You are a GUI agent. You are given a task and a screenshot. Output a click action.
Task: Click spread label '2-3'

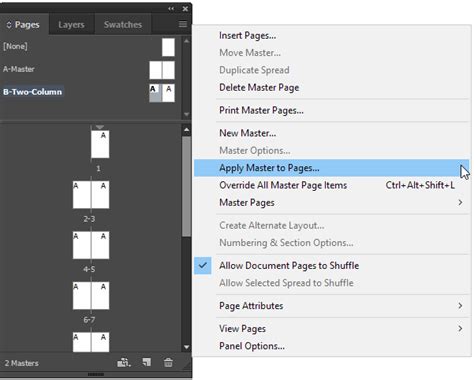coord(89,219)
